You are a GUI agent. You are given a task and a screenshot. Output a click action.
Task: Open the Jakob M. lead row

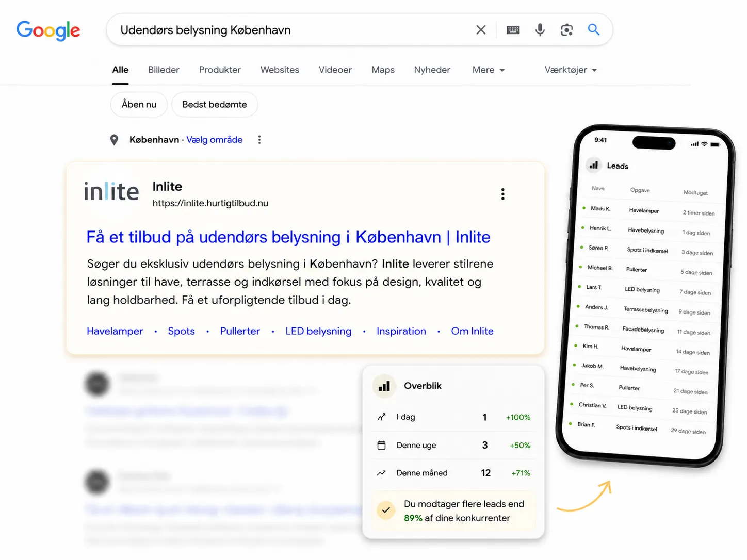point(641,368)
